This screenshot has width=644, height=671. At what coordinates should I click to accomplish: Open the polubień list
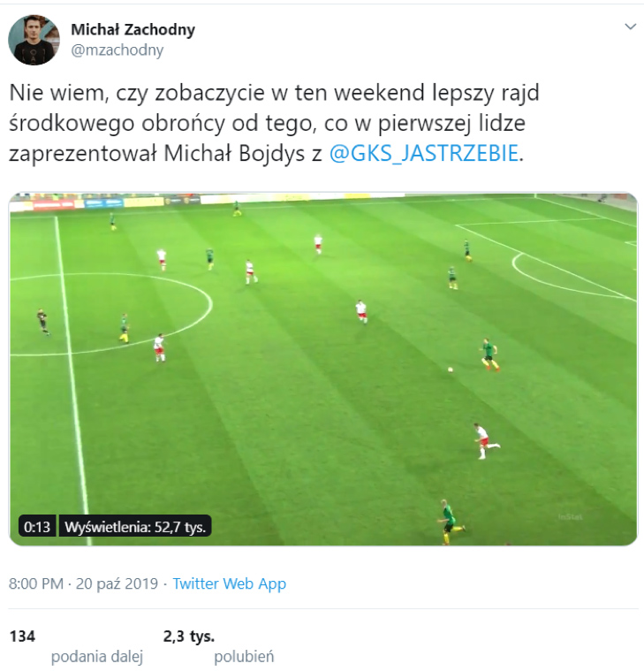pos(244,657)
